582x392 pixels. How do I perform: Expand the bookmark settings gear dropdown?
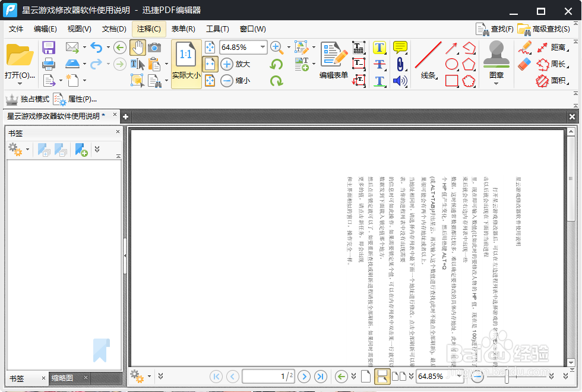click(x=27, y=149)
